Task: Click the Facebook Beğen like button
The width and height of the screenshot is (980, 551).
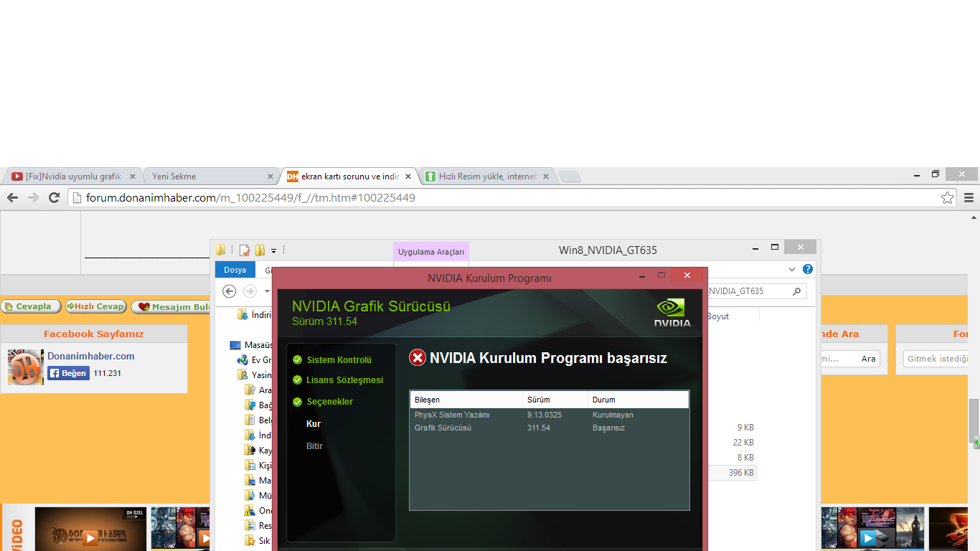Action: point(68,373)
